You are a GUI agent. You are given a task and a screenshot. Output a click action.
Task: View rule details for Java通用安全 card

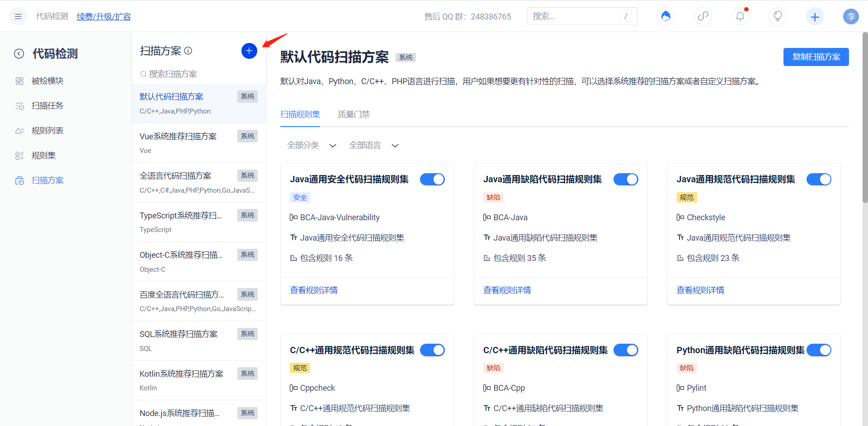point(314,290)
